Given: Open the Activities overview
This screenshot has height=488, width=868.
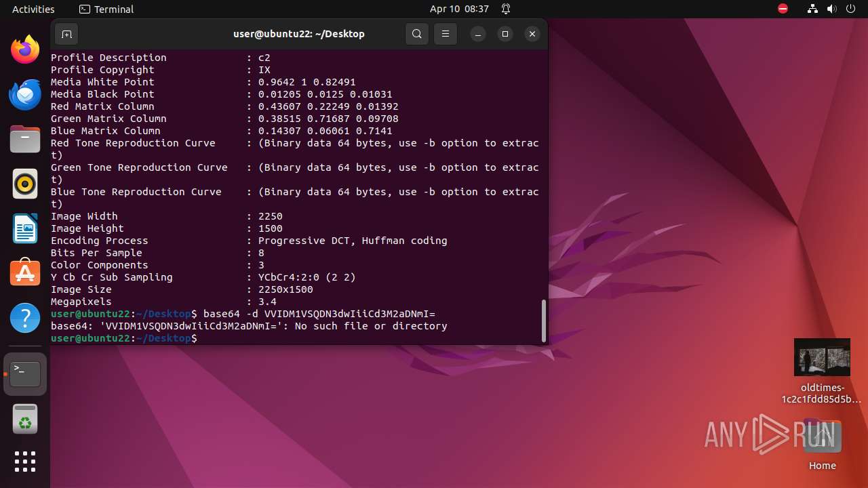Looking at the screenshot, I should point(33,9).
